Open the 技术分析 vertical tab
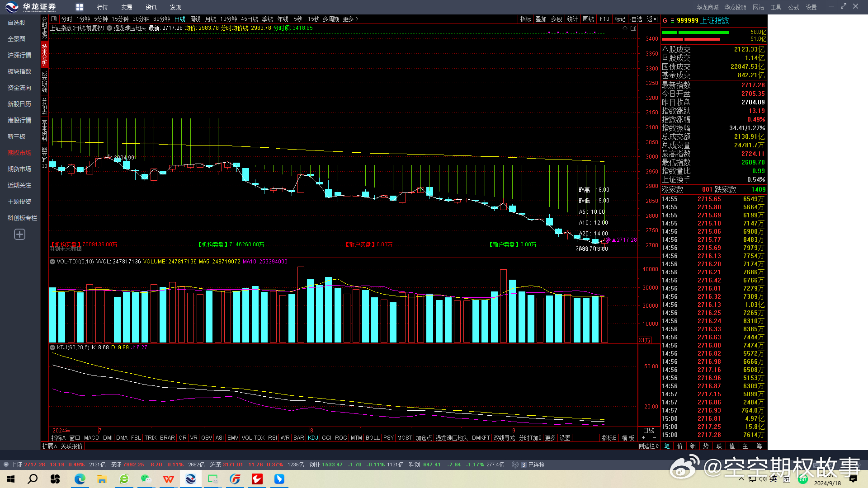The image size is (868, 488). pyautogui.click(x=44, y=55)
